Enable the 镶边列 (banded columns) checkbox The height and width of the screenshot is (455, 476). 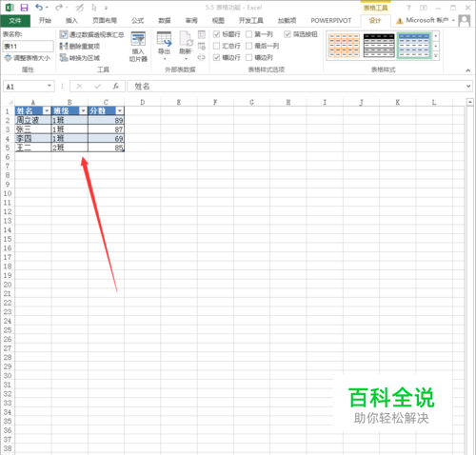click(x=249, y=57)
